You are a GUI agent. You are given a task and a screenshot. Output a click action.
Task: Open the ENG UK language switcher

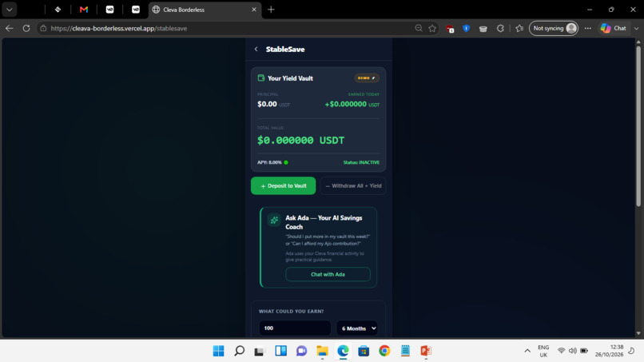pyautogui.click(x=543, y=351)
